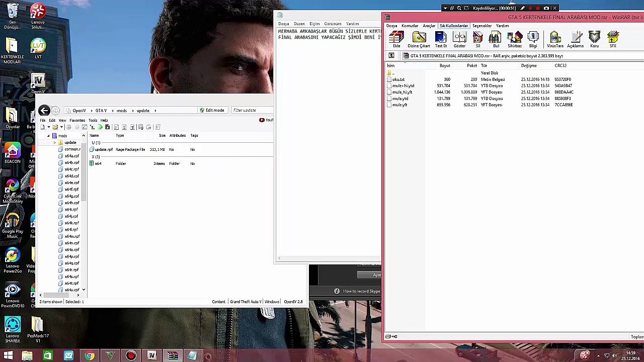Sort WinRAR list by Boyut column
The image size is (644, 362).
pos(445,66)
